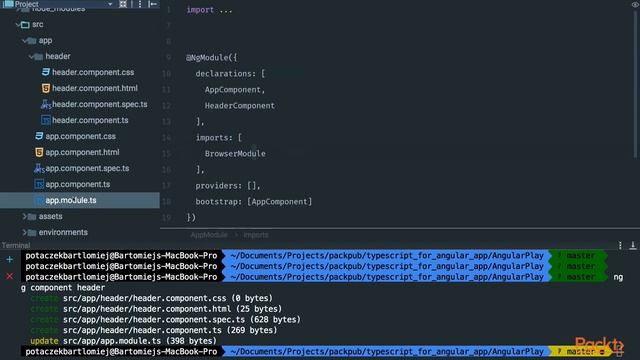640x360 pixels.
Task: Collapse the header folder
Action: [31, 56]
